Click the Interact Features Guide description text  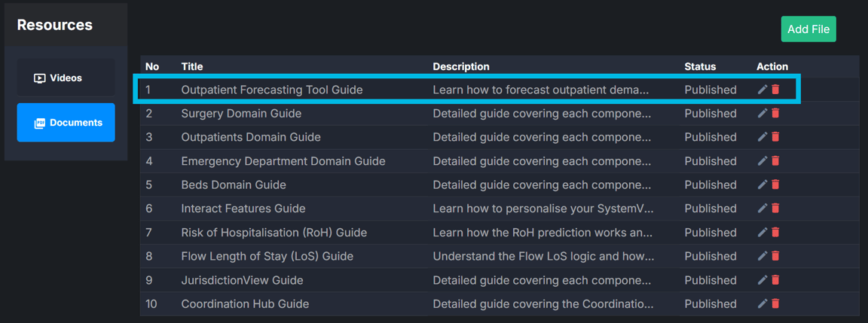pyautogui.click(x=542, y=209)
